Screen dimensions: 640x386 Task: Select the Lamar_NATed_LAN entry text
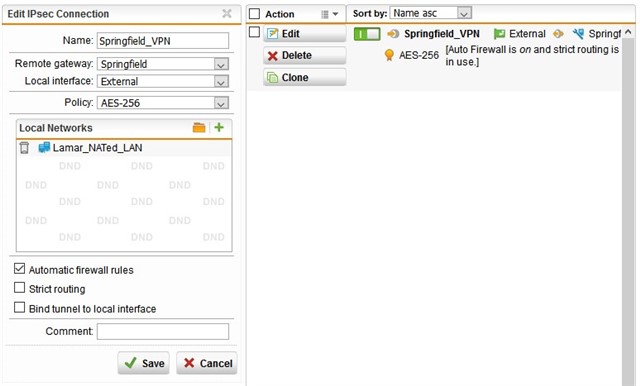point(98,148)
